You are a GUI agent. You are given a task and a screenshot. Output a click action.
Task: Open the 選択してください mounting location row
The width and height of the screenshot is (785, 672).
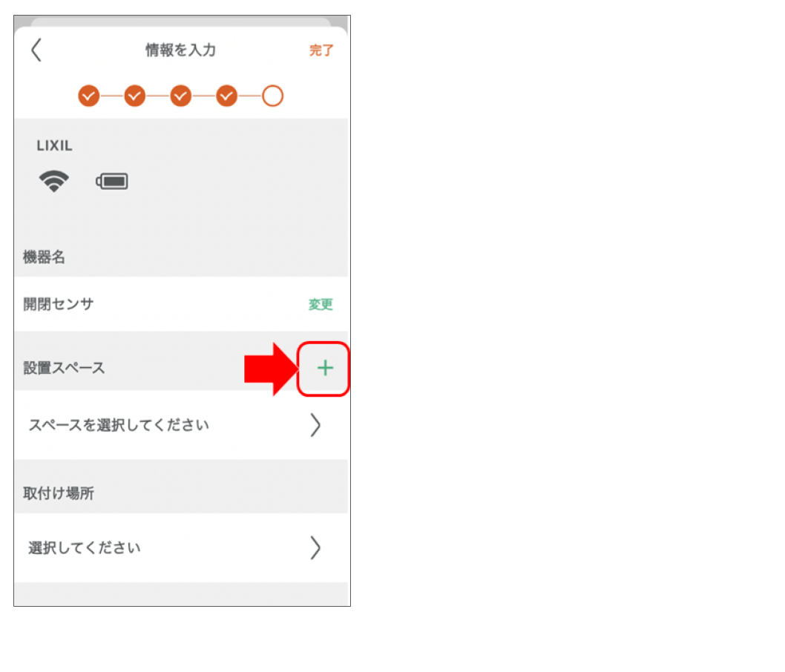point(181,548)
